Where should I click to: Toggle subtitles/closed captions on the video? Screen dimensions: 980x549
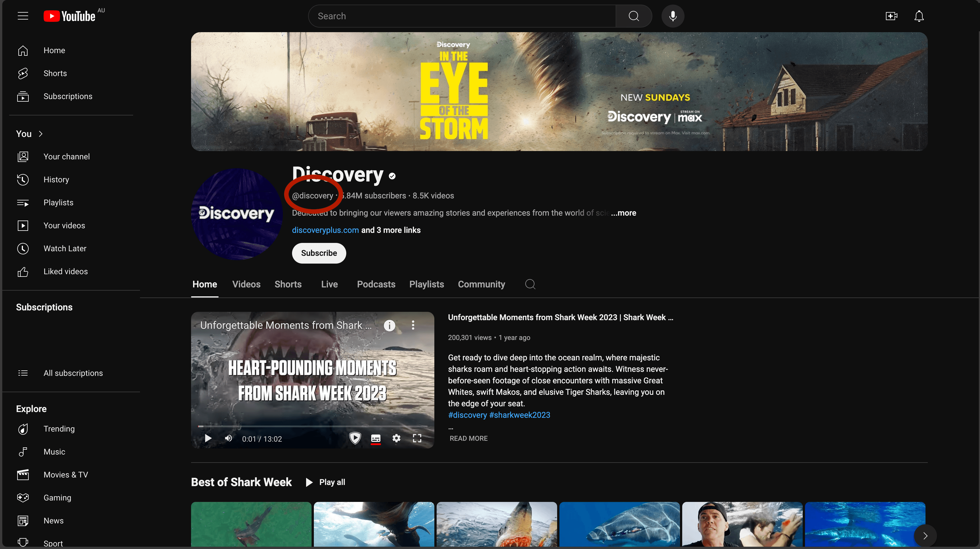point(376,438)
